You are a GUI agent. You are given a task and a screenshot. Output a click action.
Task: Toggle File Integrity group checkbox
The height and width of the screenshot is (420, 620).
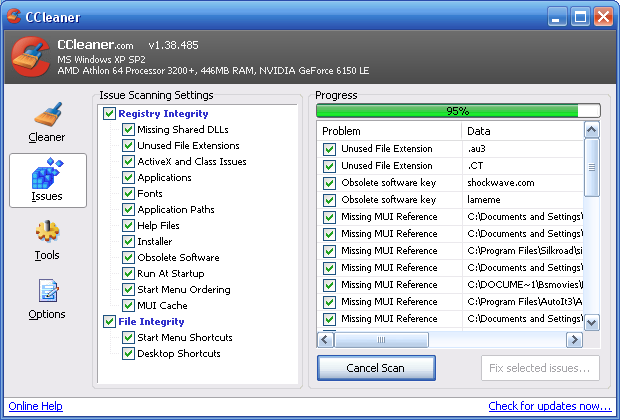[109, 322]
